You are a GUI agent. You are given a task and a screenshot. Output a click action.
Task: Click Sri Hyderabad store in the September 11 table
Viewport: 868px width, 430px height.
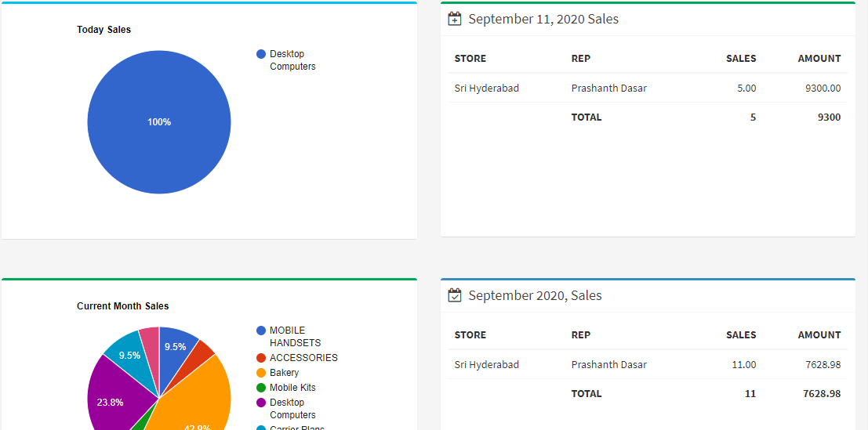click(487, 89)
